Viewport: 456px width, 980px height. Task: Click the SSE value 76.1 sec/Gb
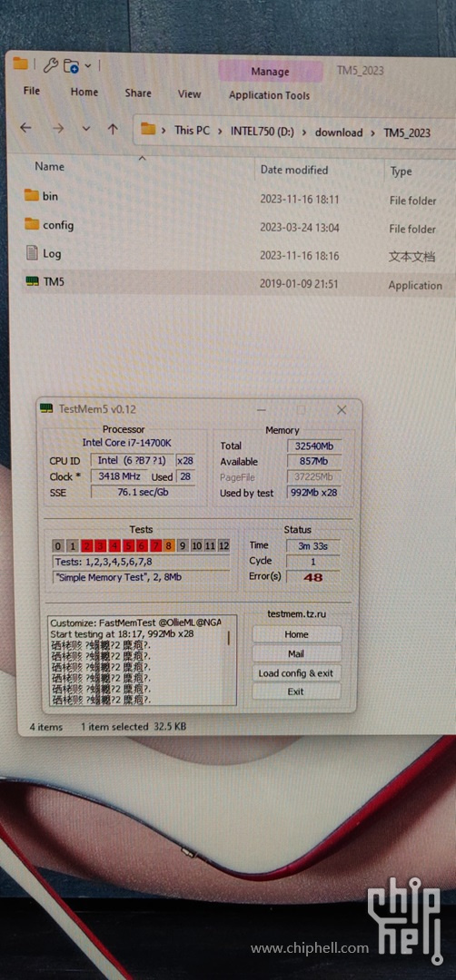(143, 492)
